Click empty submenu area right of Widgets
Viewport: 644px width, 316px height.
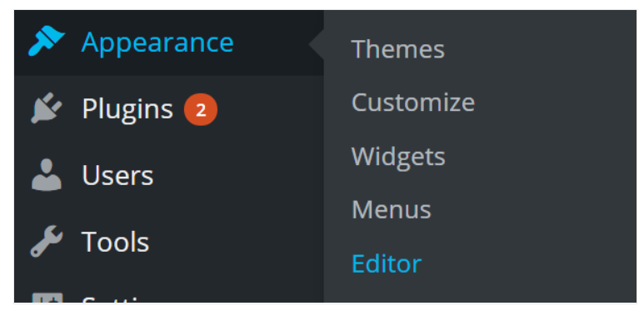pyautogui.click(x=538, y=157)
